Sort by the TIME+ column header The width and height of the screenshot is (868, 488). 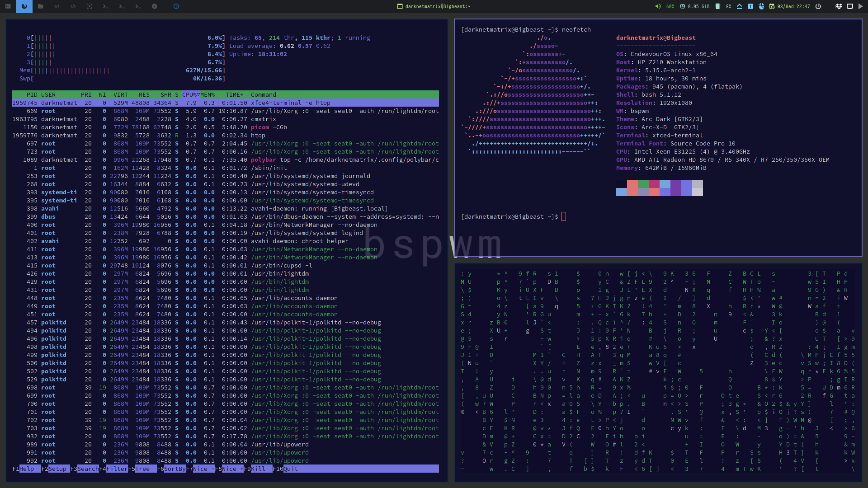(x=234, y=94)
